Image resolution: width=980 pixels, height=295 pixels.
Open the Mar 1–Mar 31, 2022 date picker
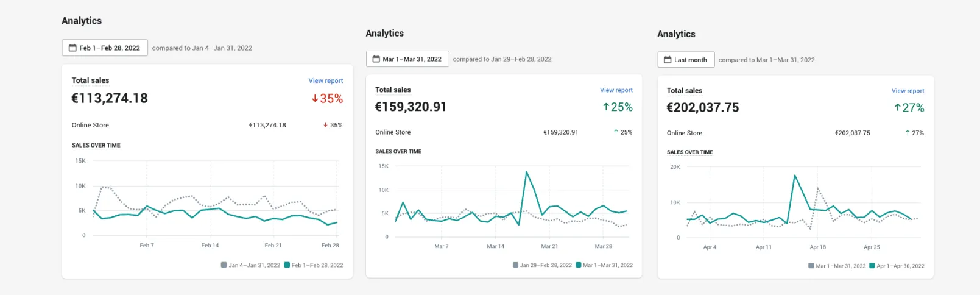[407, 59]
